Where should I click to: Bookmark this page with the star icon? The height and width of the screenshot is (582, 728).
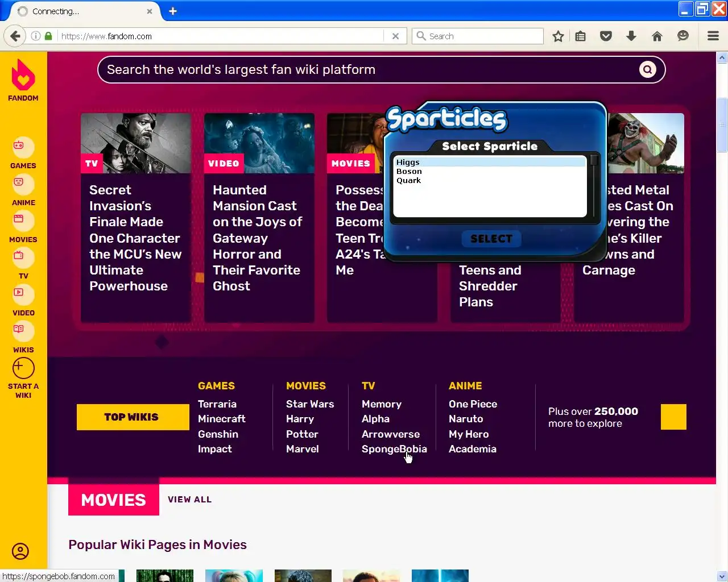(x=558, y=36)
